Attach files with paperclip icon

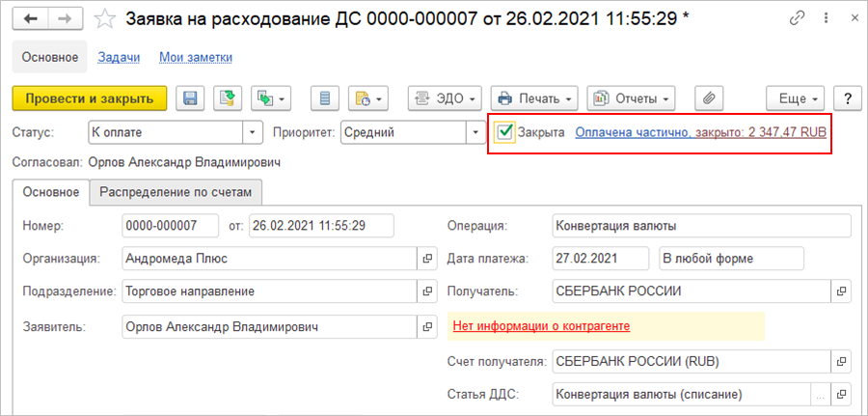[709, 98]
